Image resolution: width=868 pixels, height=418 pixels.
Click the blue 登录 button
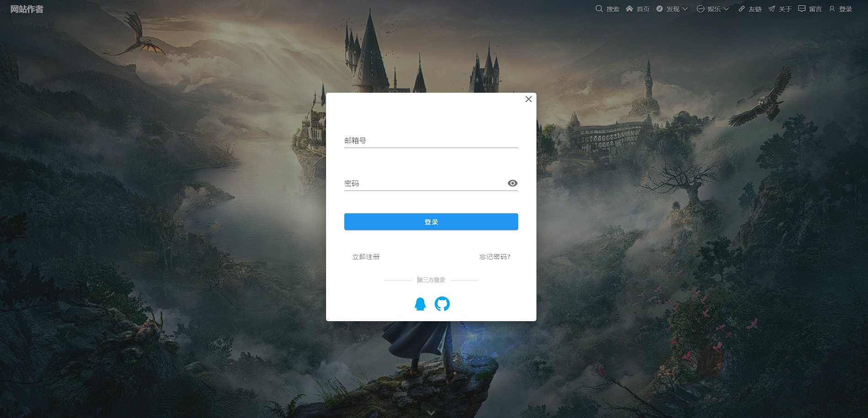431,222
